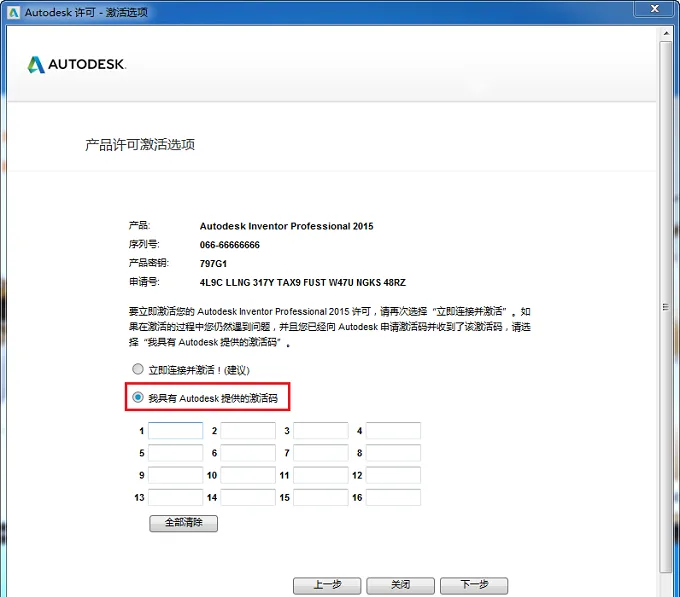The image size is (680, 597).
Task: Click the 申请号 label
Action: click(x=144, y=282)
